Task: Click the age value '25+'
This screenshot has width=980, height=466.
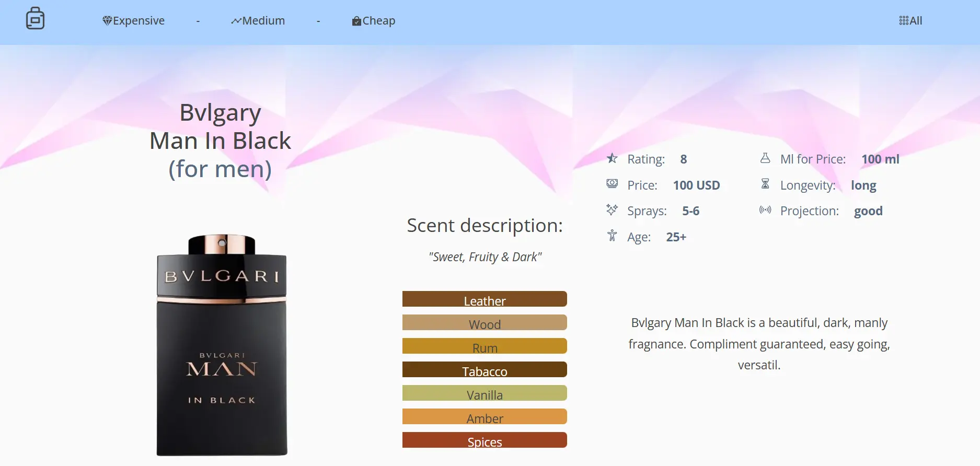Action: tap(676, 237)
